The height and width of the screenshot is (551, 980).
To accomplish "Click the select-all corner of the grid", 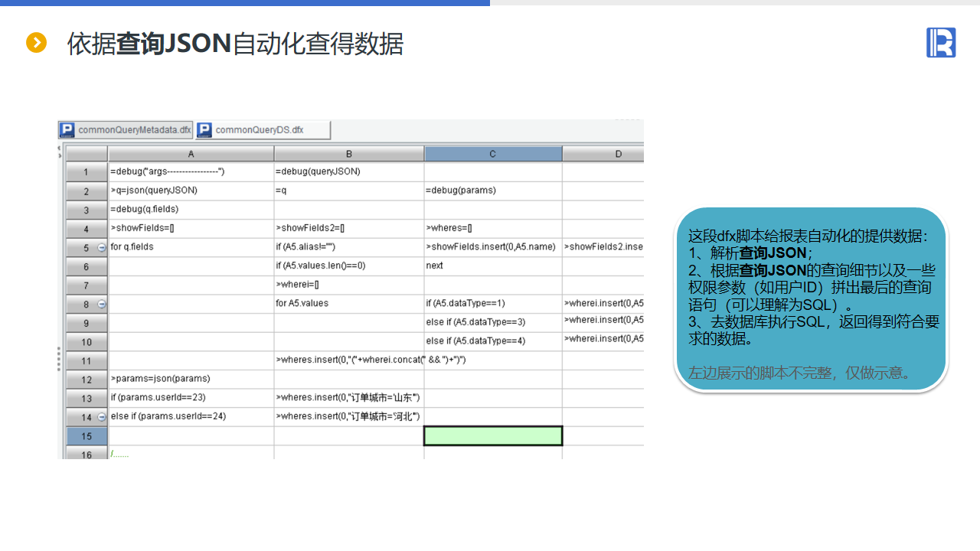I will tap(87, 154).
